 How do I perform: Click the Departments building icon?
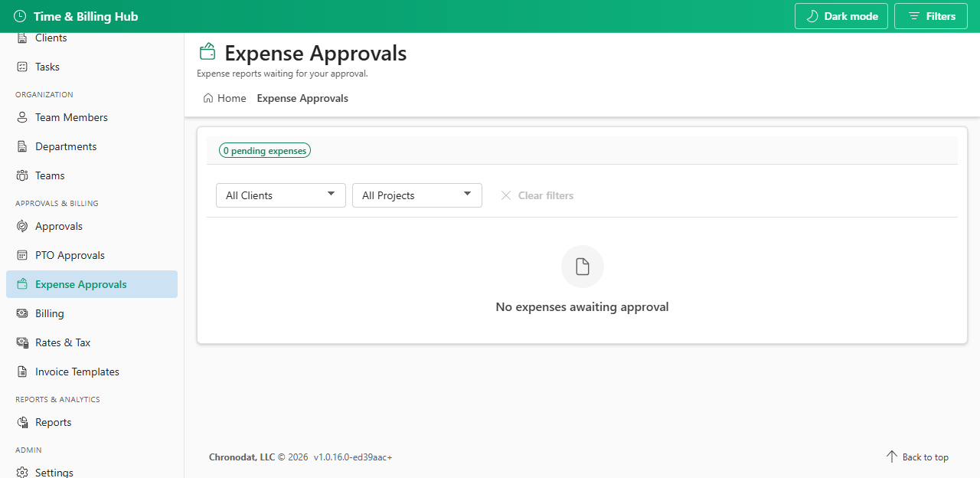click(x=22, y=146)
